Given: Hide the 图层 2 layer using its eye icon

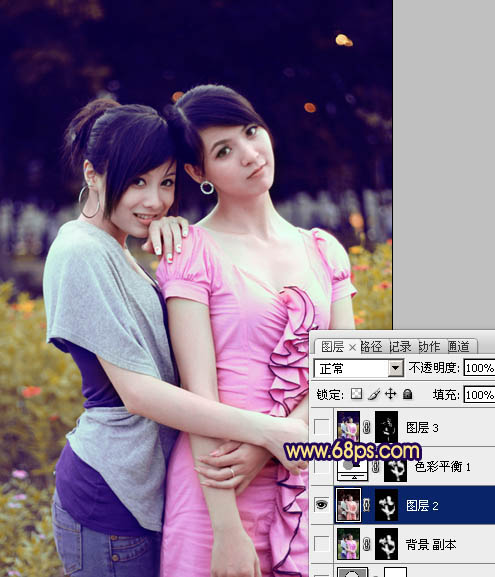Looking at the screenshot, I should point(321,505).
